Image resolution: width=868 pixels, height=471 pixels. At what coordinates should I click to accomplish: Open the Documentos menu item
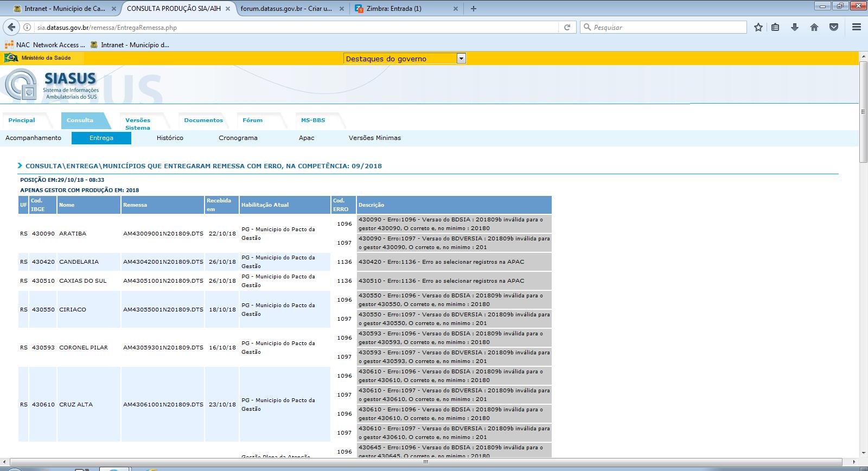point(203,120)
